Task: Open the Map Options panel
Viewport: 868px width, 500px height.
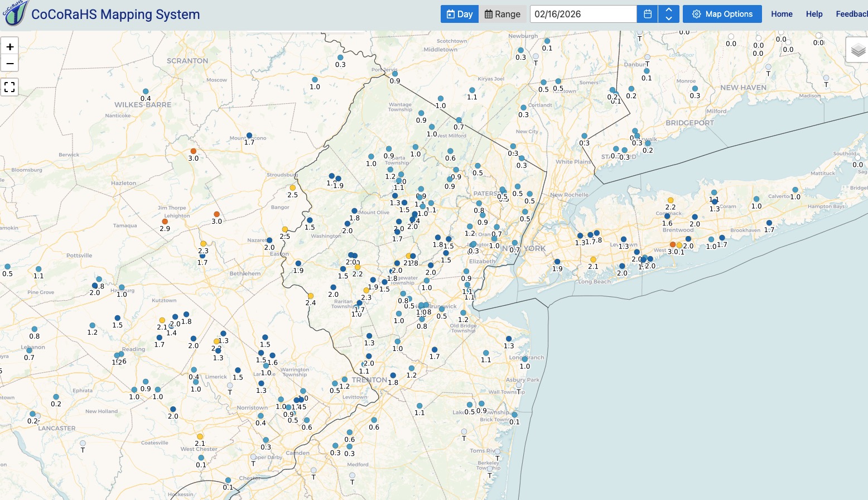Action: [722, 14]
